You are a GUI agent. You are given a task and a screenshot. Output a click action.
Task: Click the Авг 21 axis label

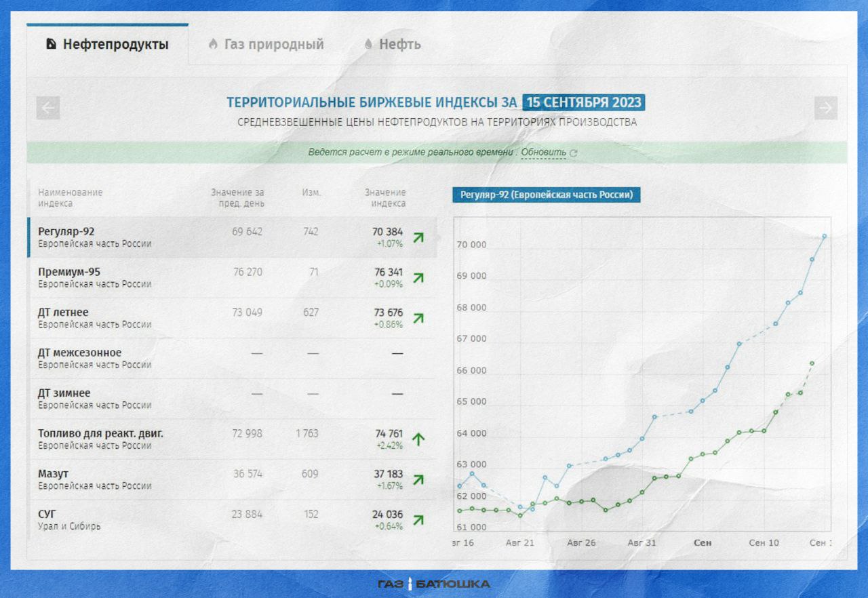(520, 543)
